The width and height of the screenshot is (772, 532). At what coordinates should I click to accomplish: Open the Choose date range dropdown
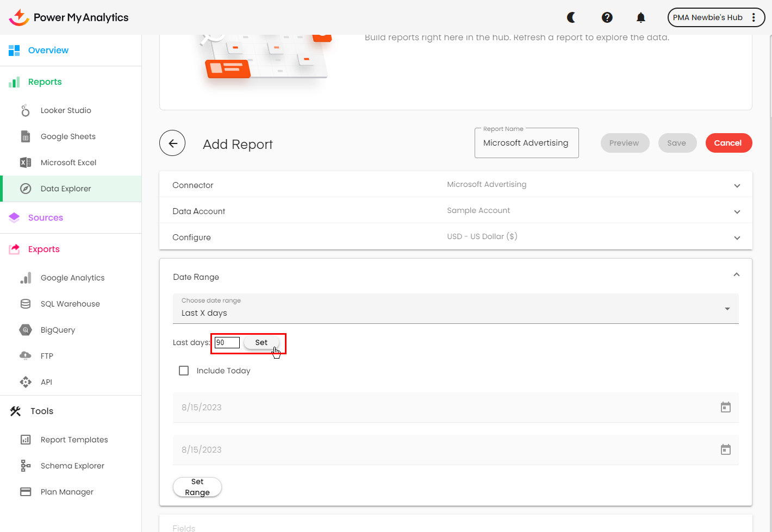click(455, 309)
